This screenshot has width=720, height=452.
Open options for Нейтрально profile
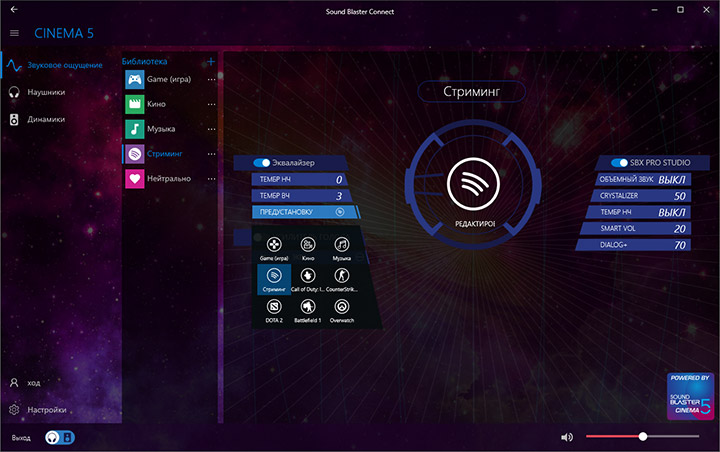(211, 179)
